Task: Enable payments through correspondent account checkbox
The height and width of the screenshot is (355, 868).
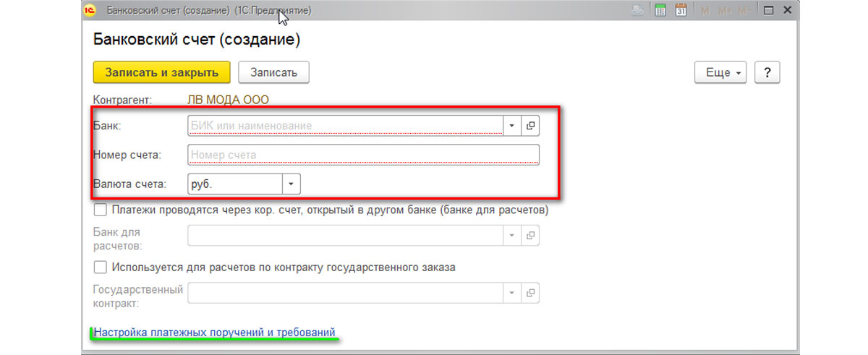Action: [101, 210]
